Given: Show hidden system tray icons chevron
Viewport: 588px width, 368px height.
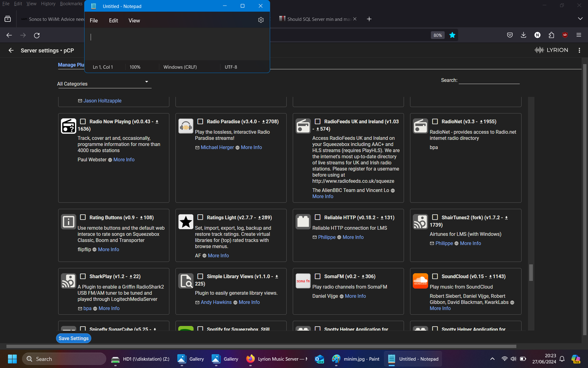Looking at the screenshot, I should pos(492,359).
